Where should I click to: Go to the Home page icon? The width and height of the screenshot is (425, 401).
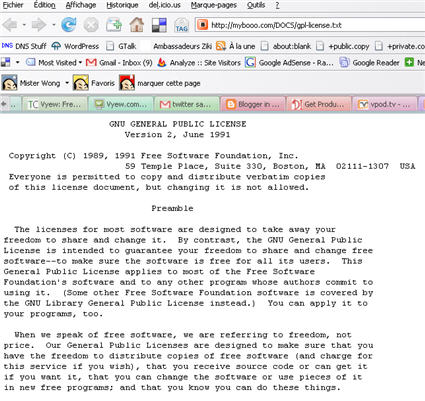coord(137,25)
